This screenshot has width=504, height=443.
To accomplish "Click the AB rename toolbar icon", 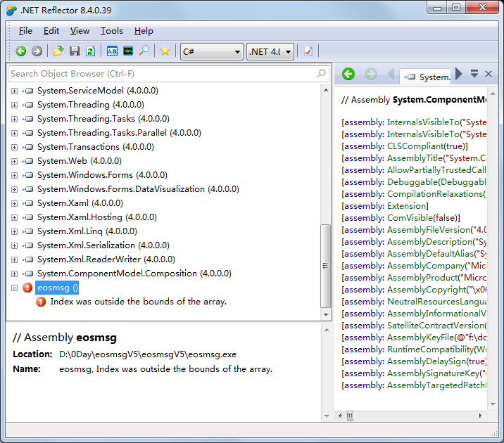I will [x=112, y=51].
